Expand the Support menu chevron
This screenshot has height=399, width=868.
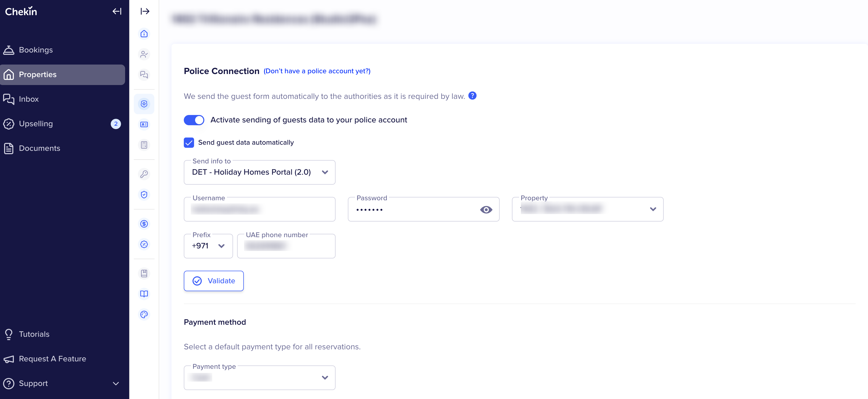click(116, 384)
